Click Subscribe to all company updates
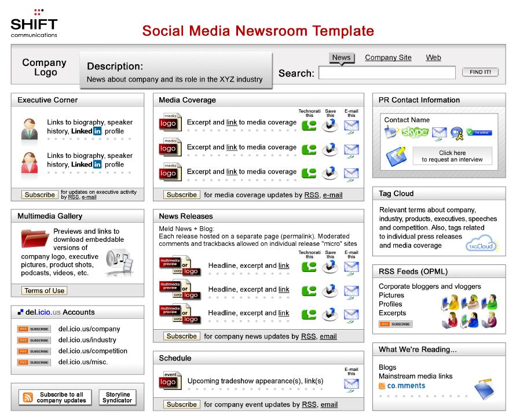 [x=55, y=397]
